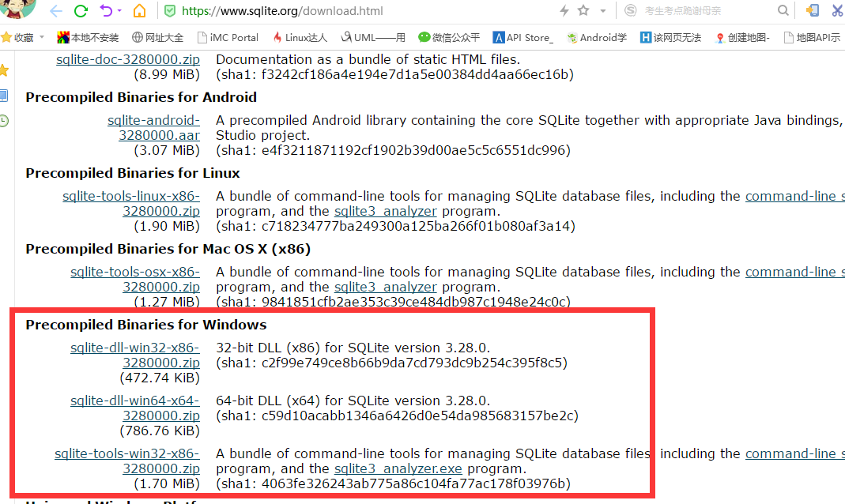Image resolution: width=845 pixels, height=504 pixels.
Task: Open the 创建地图 bookmark
Action: pyautogui.click(x=742, y=37)
